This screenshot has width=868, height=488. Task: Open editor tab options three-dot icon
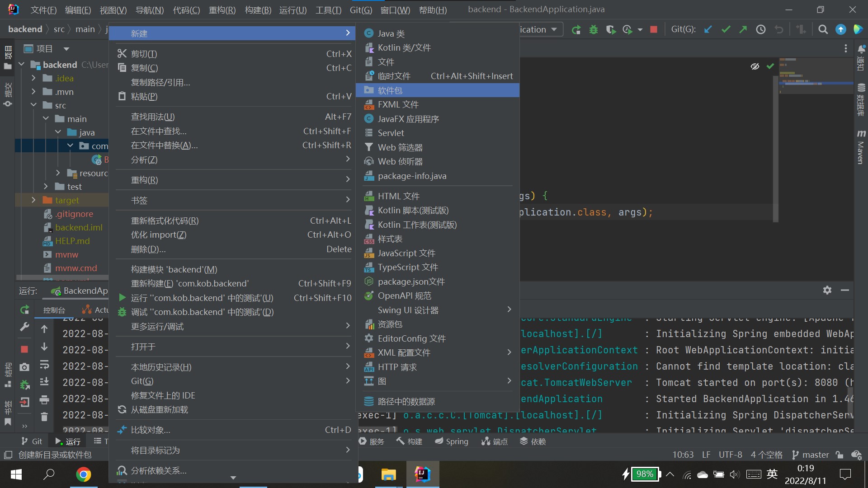(846, 49)
